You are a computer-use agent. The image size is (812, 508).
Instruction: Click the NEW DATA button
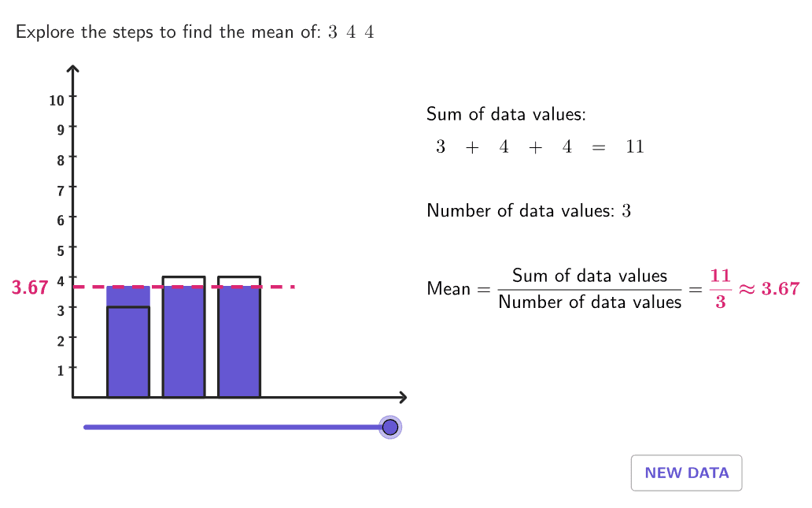point(686,473)
